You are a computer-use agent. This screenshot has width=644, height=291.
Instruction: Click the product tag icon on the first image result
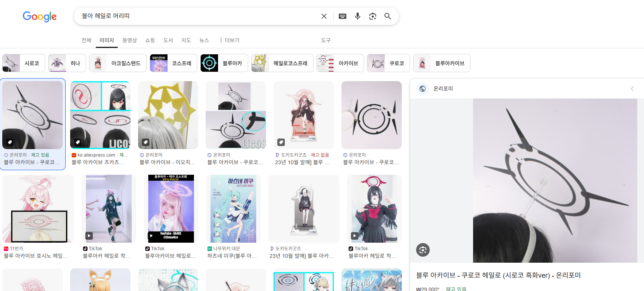[10, 142]
